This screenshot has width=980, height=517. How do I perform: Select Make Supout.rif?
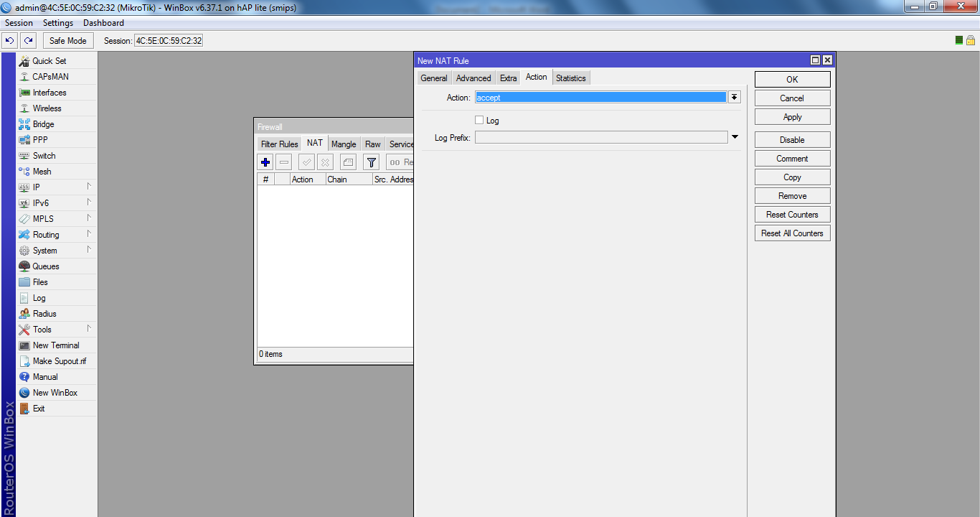(56, 361)
